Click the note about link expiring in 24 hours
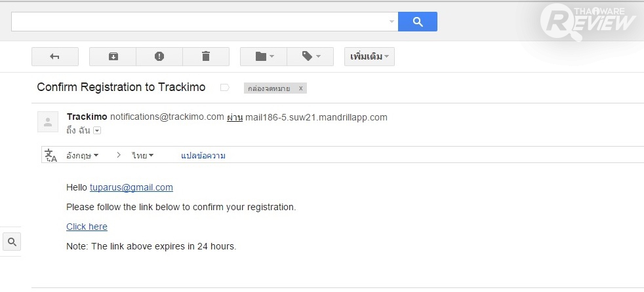This screenshot has height=292, width=644. pos(151,246)
